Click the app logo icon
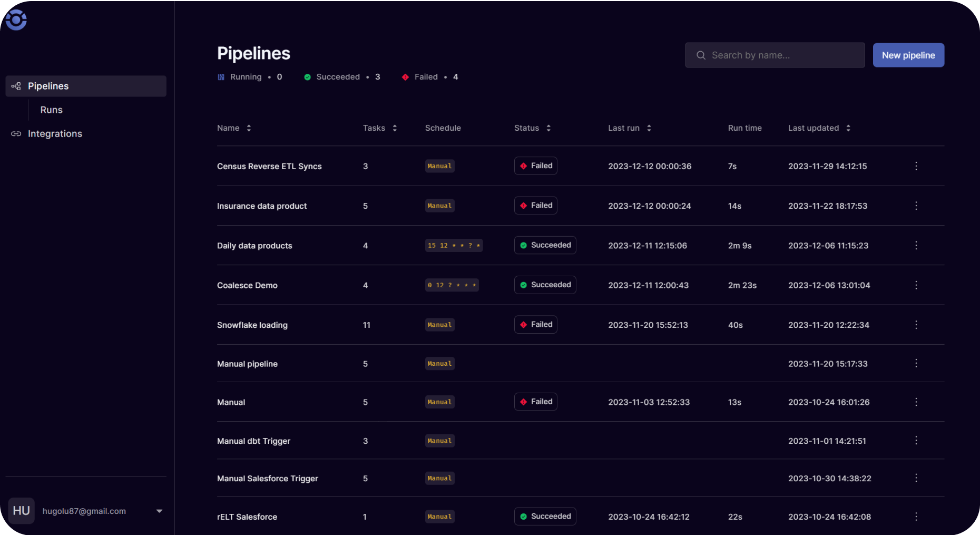Screen dimensions: 980x535 tap(16, 20)
